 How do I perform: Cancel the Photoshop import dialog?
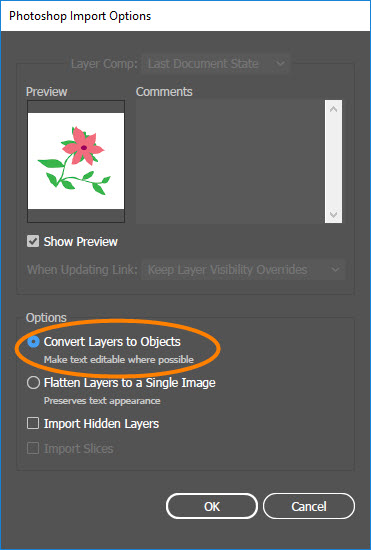[309, 506]
